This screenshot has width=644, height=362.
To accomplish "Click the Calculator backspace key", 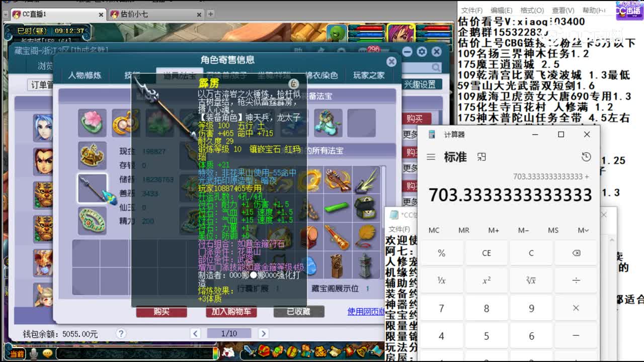I will point(576,253).
